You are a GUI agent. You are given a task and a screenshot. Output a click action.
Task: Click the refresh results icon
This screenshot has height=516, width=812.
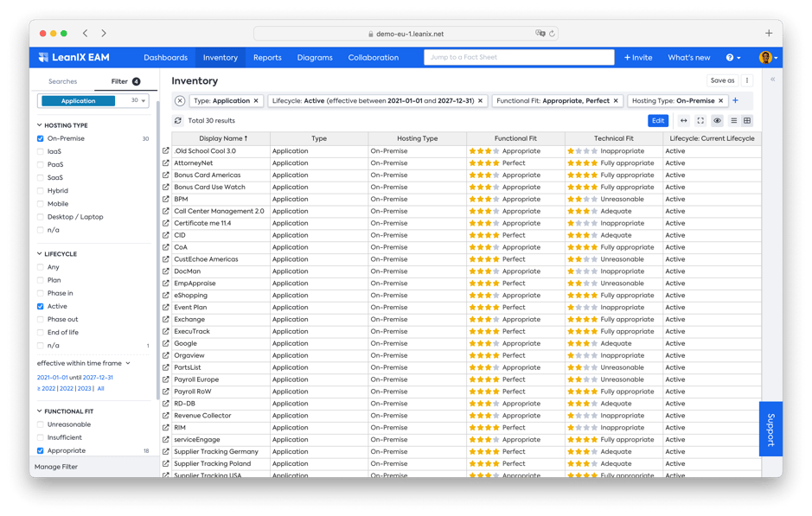click(178, 121)
